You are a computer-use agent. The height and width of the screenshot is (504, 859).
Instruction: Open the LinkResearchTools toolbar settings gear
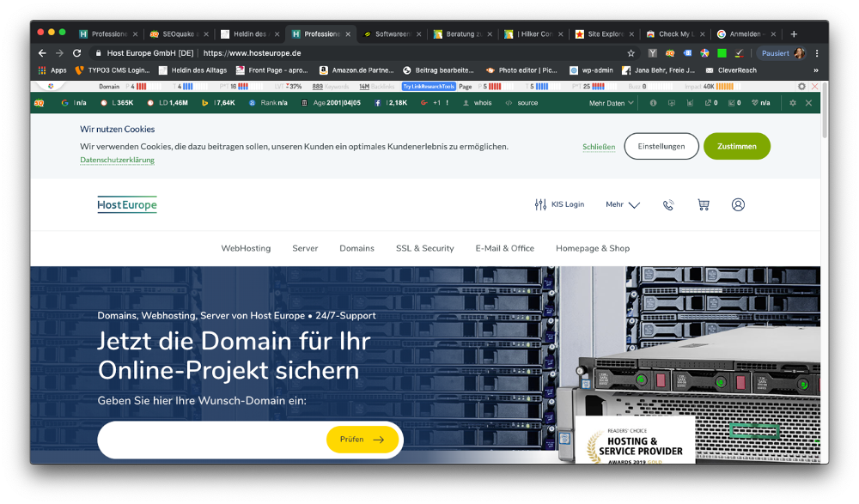801,87
